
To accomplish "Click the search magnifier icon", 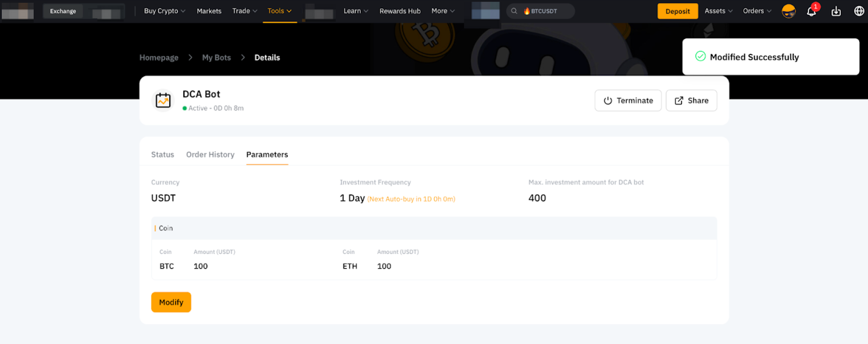I will point(514,11).
